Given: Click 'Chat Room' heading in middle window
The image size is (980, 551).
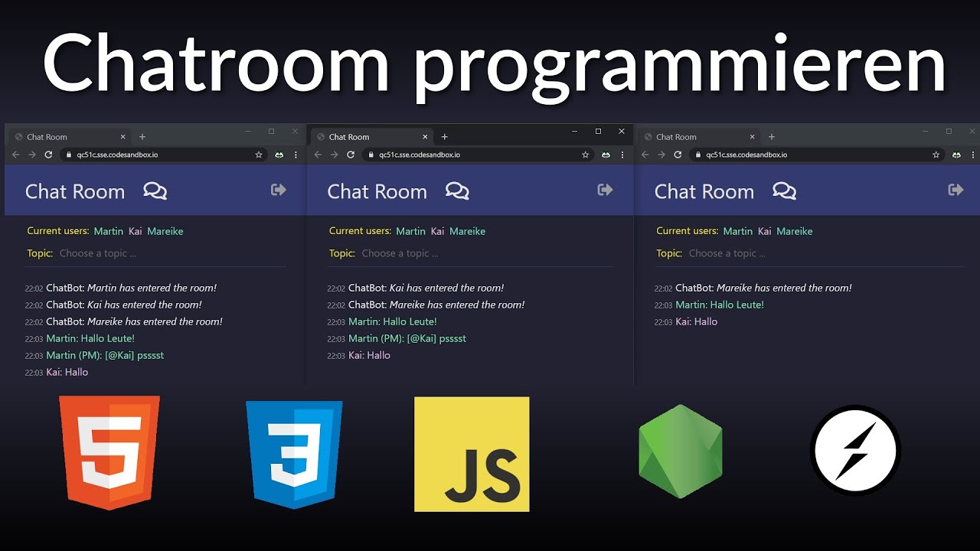Looking at the screenshot, I should 377,191.
